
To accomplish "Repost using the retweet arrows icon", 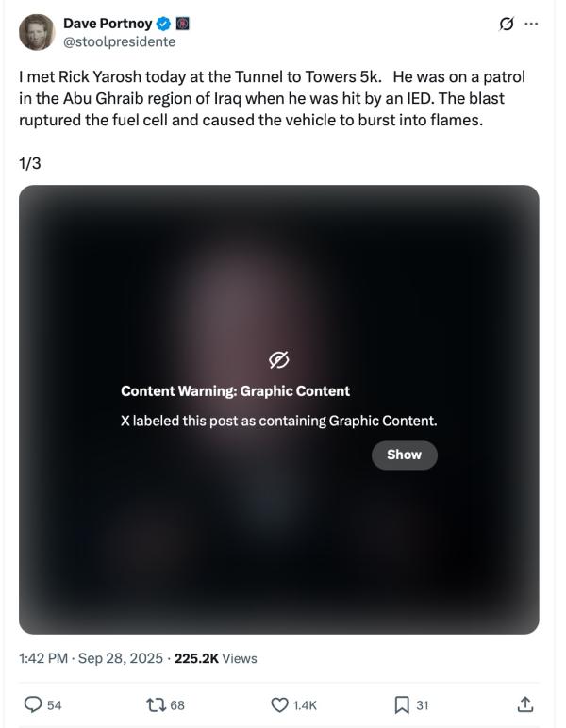I will tap(155, 704).
